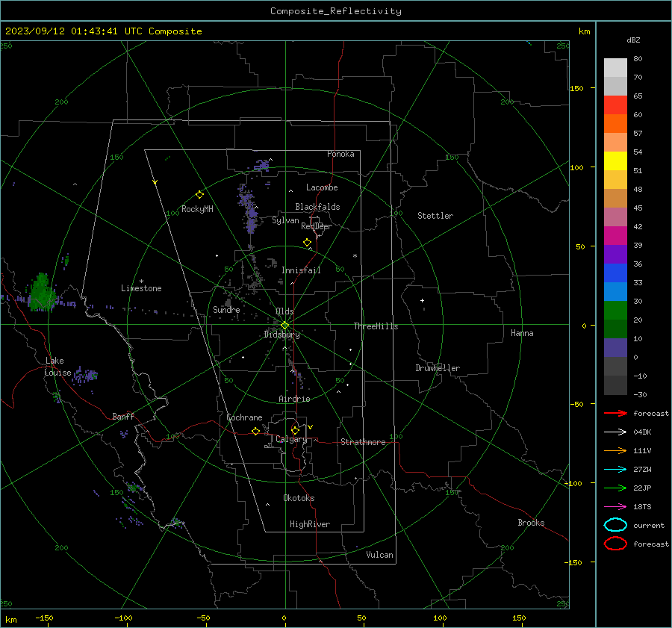This screenshot has width=672, height=628.
Task: Click the Innisfail label
Action: point(301,270)
